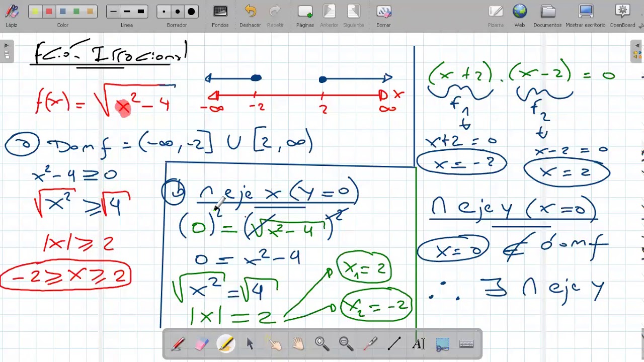
Task: Add a page with Páginas icon
Action: (305, 11)
